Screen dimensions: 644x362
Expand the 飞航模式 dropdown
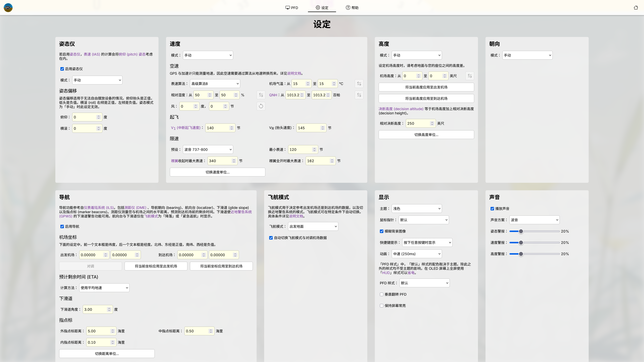(313, 227)
